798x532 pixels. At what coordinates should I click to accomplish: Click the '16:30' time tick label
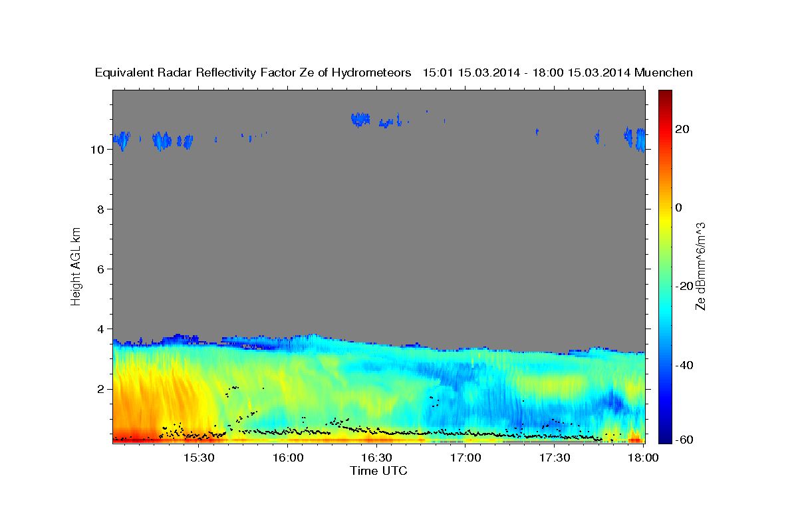(x=376, y=458)
